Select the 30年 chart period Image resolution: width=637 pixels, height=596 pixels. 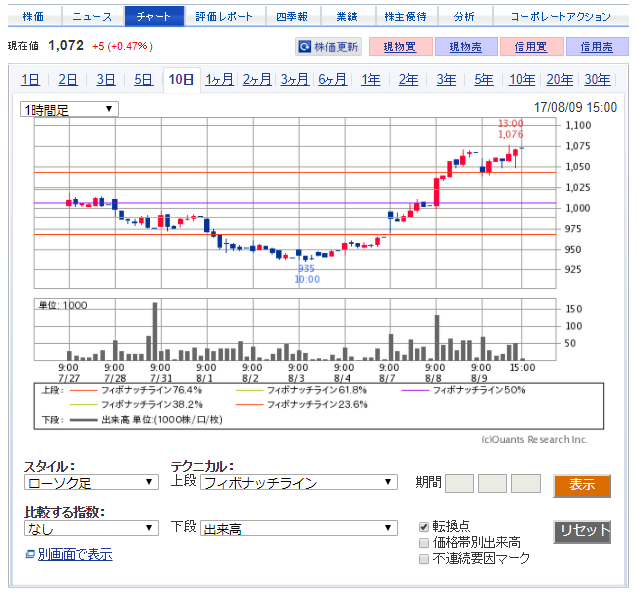[x=598, y=79]
